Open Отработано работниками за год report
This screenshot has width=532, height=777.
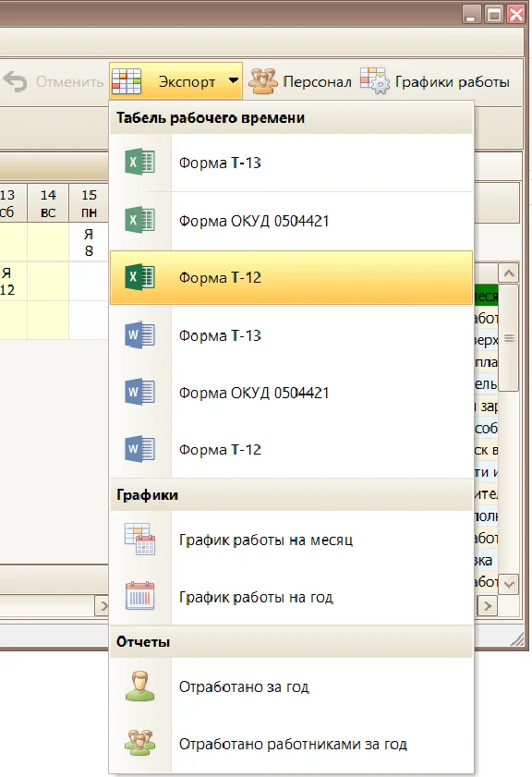pyautogui.click(x=291, y=744)
